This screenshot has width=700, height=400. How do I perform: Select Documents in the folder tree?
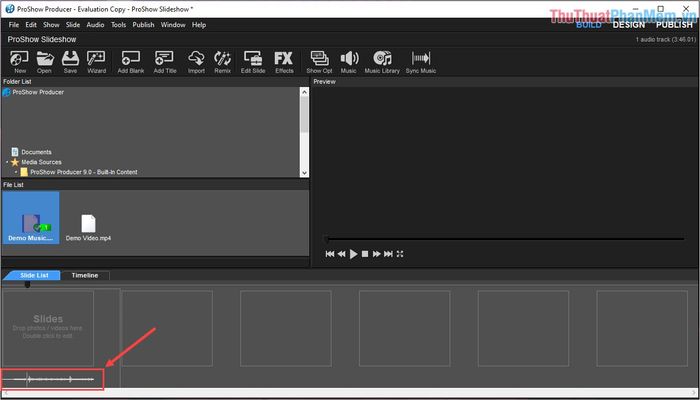pos(36,152)
